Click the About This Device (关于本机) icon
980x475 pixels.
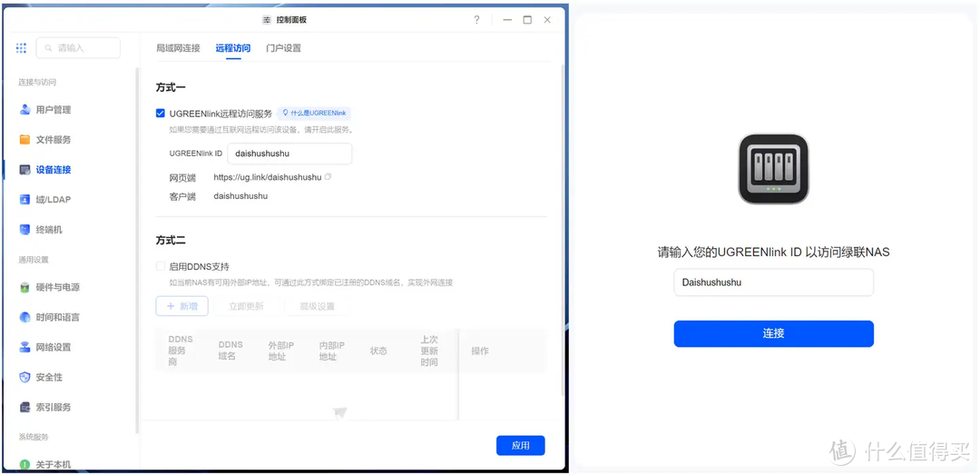point(25,464)
